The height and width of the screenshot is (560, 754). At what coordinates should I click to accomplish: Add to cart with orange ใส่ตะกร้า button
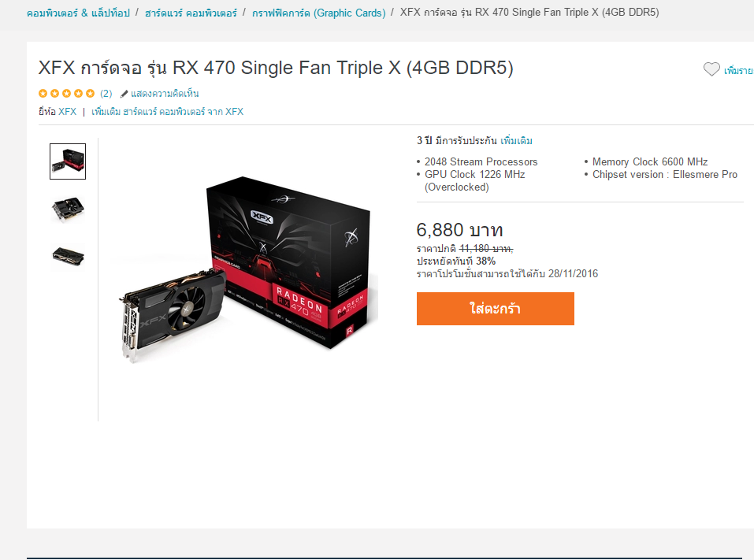[x=496, y=309]
